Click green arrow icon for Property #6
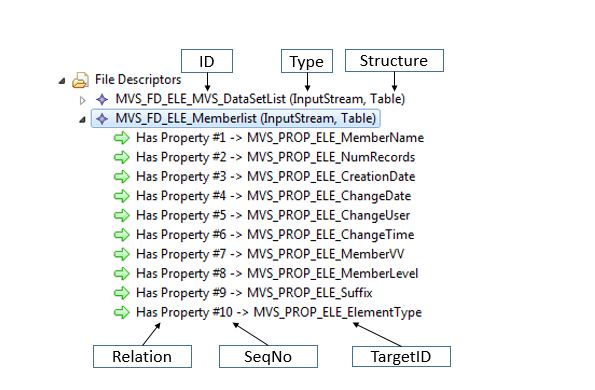Screen dimensions: 595x390 pos(122,234)
